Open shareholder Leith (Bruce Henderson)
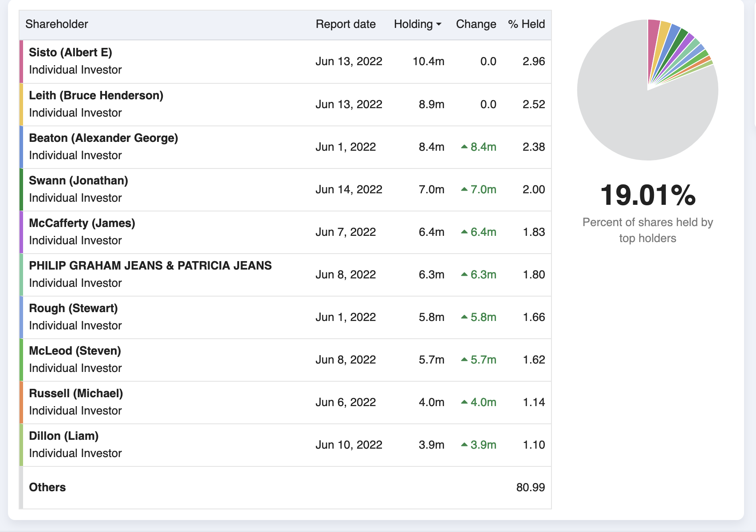The image size is (756, 532). click(96, 95)
